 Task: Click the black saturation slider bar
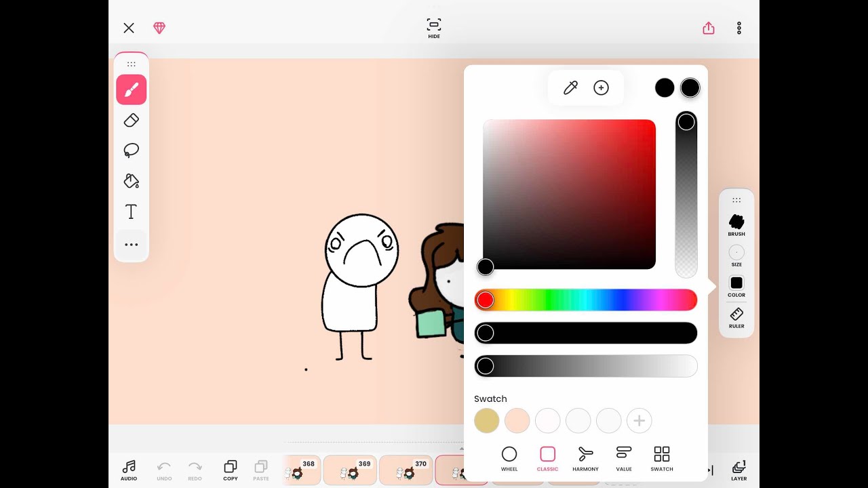[586, 333]
